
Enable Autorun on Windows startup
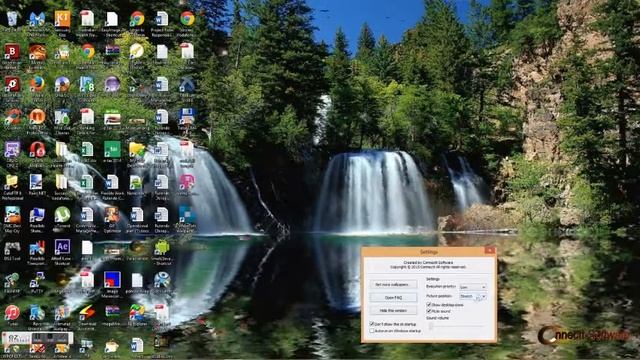click(372, 331)
